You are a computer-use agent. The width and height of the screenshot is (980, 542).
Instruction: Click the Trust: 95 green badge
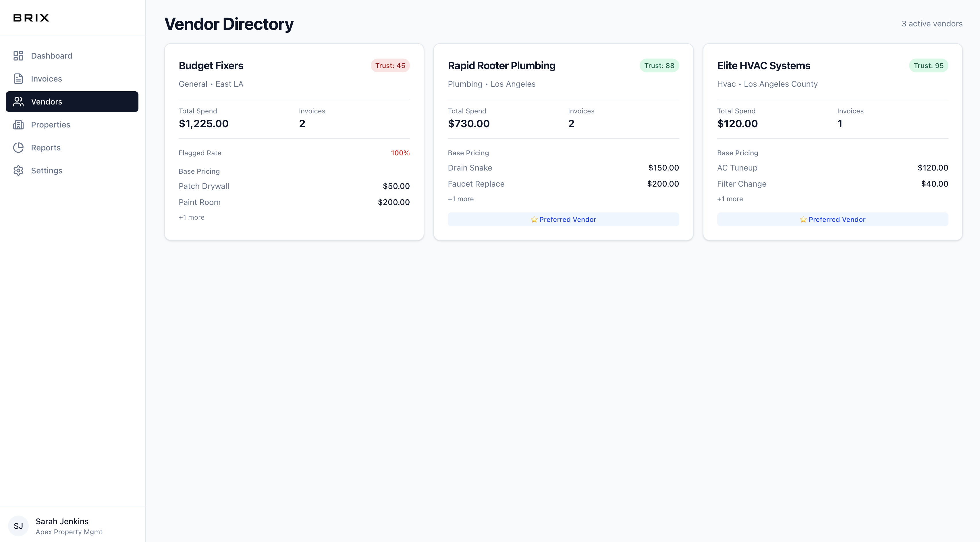928,65
